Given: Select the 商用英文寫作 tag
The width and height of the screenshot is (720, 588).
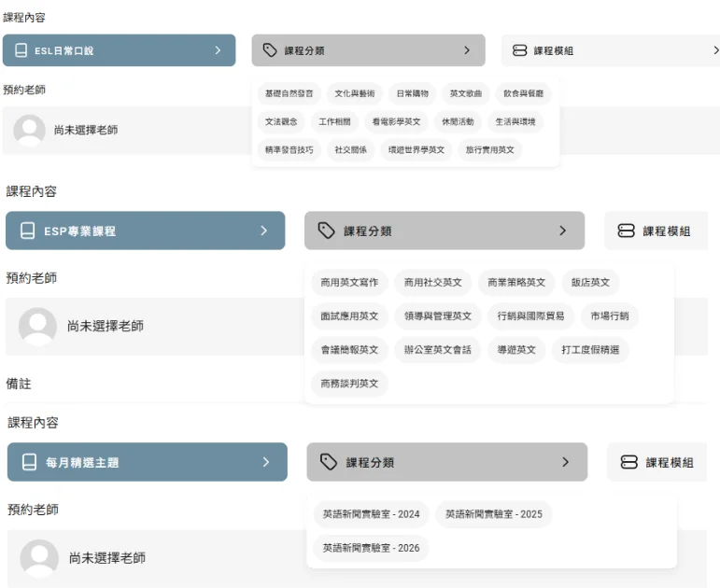Looking at the screenshot, I should 349,282.
